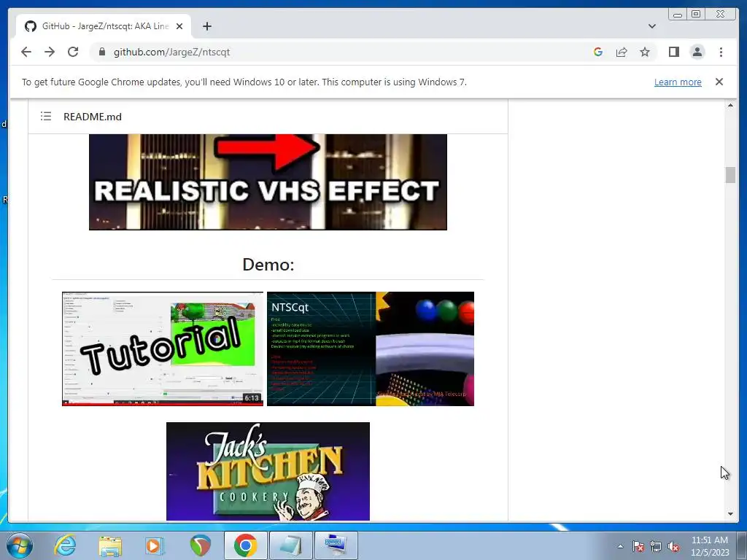Screen dimensions: 747x560
Task: Click the page scrollbar up arrow
Action: point(730,105)
